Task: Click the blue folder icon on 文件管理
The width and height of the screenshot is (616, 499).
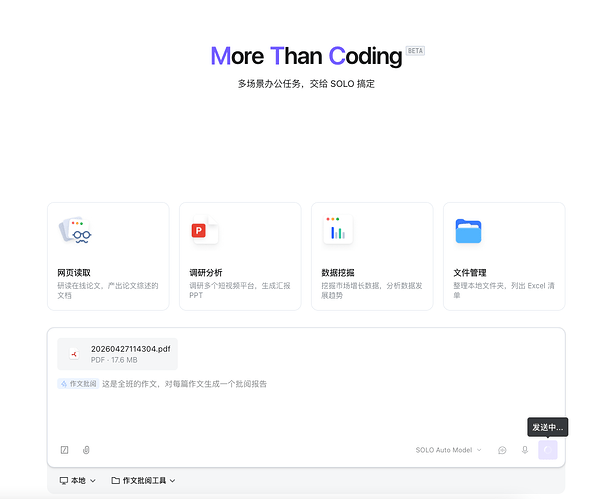Action: 468,231
